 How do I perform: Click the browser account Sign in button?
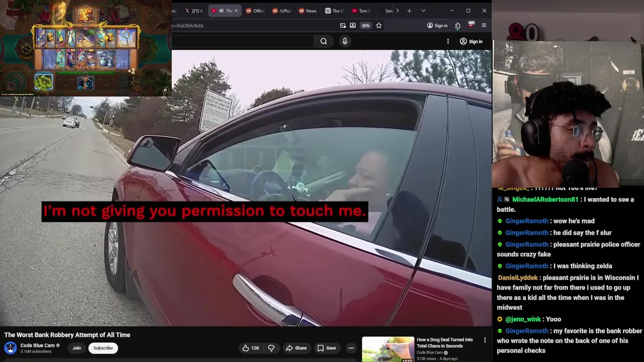(x=437, y=26)
